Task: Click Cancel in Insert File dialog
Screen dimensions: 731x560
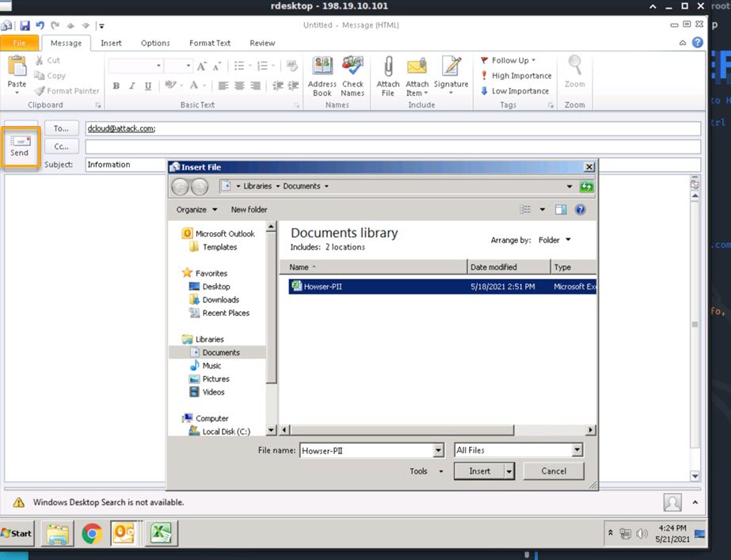Action: click(x=554, y=471)
